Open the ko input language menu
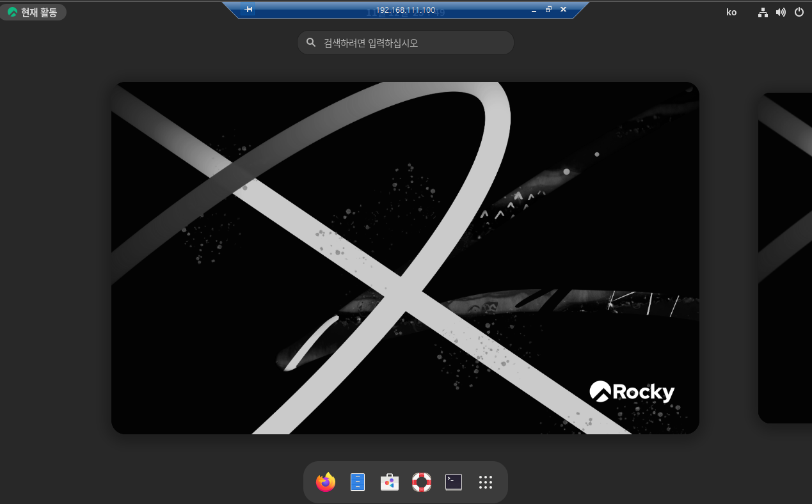Screen dimensions: 812x504 tap(731, 12)
